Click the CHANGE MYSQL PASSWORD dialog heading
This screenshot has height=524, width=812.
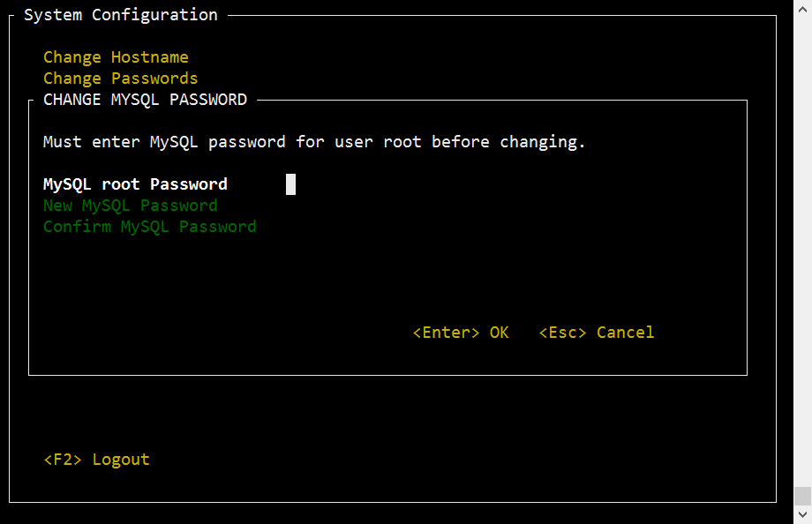tap(145, 100)
